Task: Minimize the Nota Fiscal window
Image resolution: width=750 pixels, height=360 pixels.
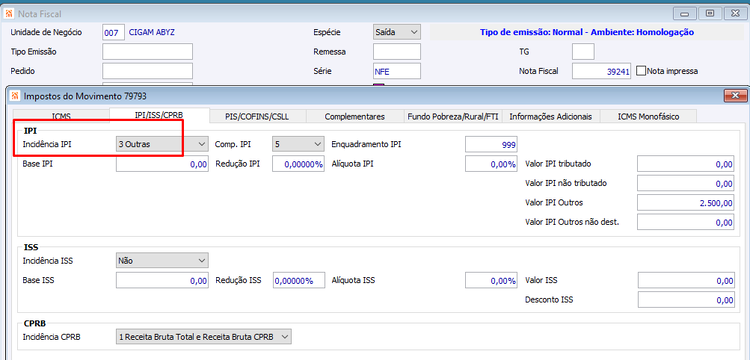Action: (x=684, y=13)
